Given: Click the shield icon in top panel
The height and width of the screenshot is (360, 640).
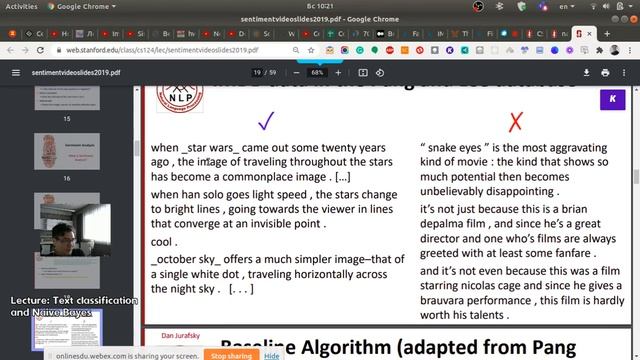Looking at the screenshot, I should pyautogui.click(x=521, y=7).
